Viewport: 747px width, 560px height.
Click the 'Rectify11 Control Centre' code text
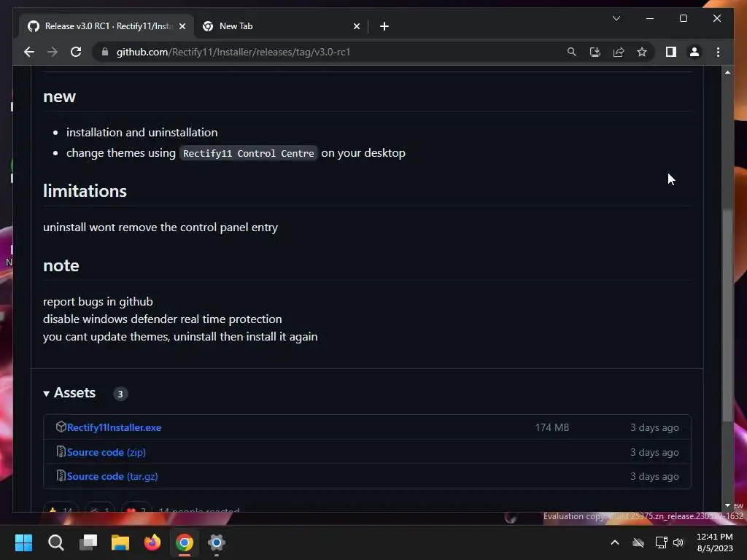click(x=248, y=153)
